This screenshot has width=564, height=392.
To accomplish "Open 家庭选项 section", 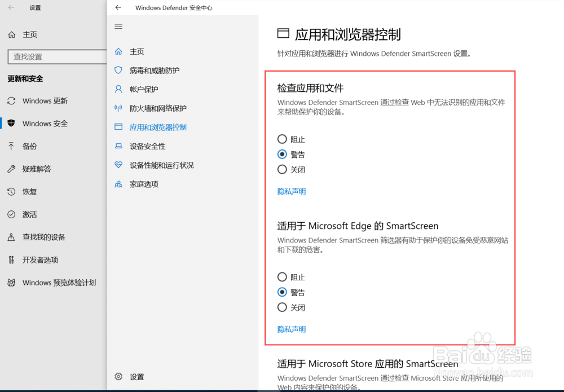I will coord(144,184).
